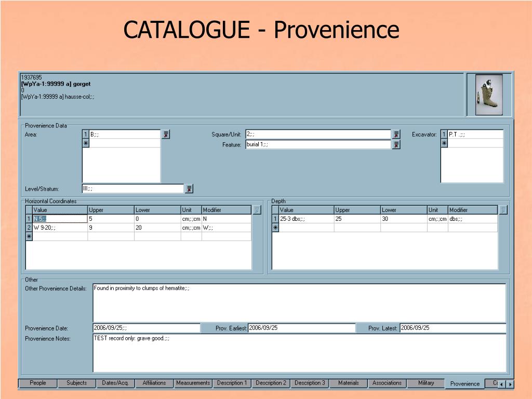
Task: Click the Excavator row 1 field showing P.T
Action: [475, 135]
